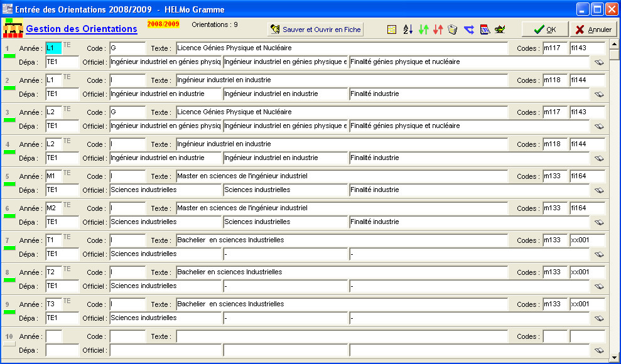Toggle the green indicator under row number 3

(9, 120)
